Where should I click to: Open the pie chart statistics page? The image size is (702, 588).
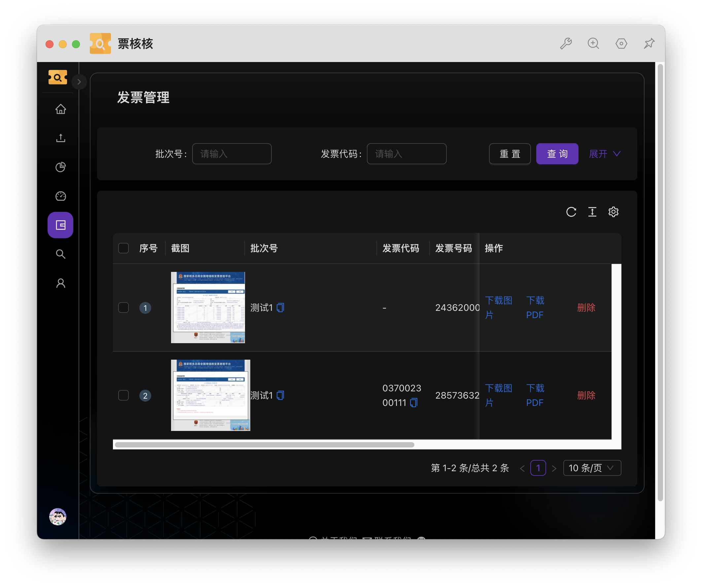60,167
